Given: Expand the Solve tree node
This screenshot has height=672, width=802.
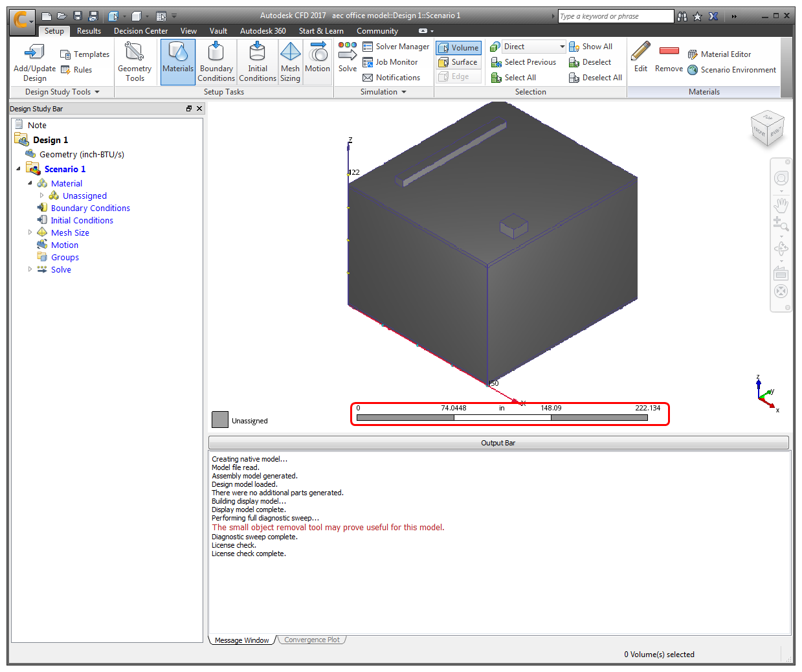Looking at the screenshot, I should click(x=30, y=269).
